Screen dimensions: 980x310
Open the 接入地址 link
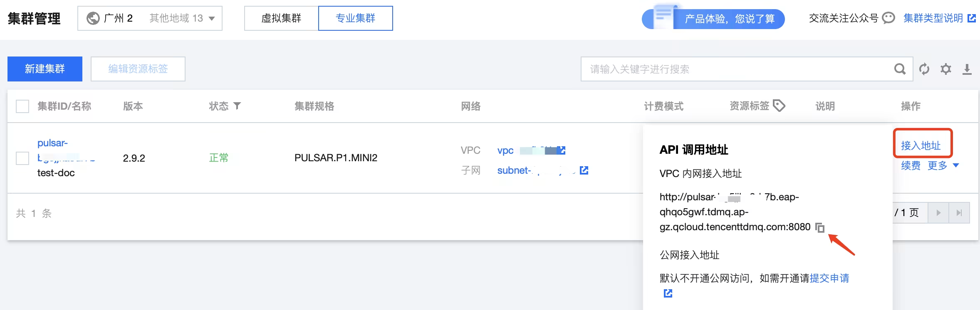pos(921,145)
